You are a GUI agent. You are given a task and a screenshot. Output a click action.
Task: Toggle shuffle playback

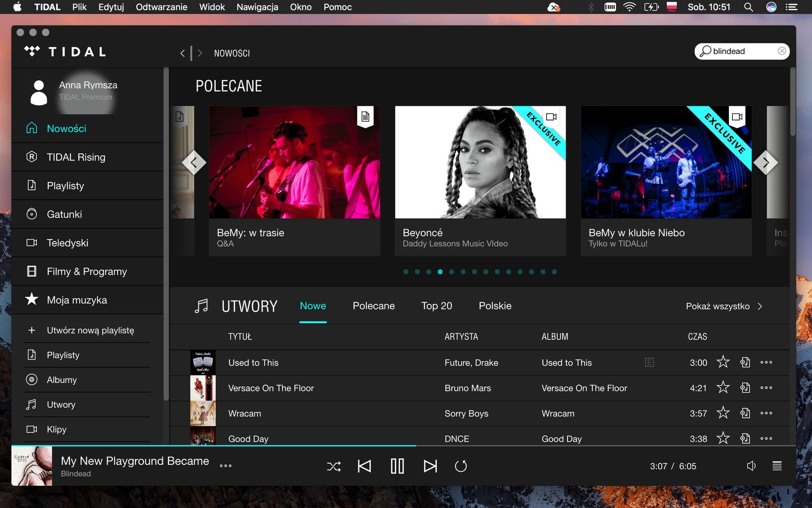click(334, 466)
